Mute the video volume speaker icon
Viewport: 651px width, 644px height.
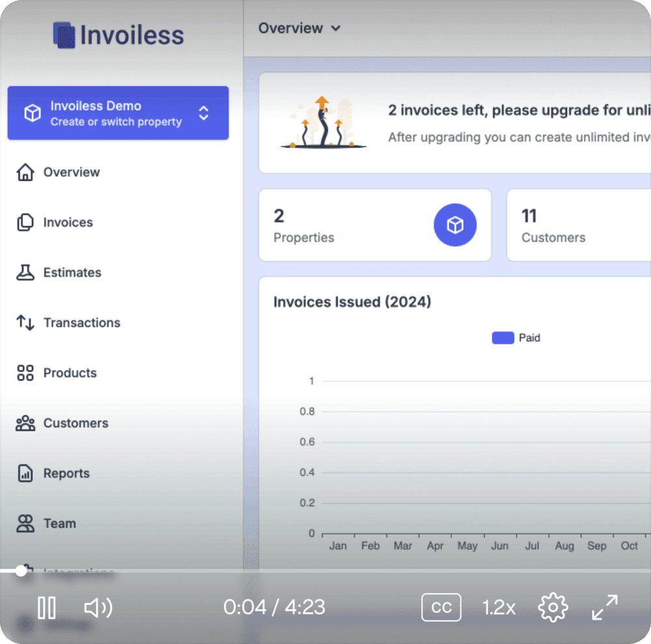(x=98, y=608)
